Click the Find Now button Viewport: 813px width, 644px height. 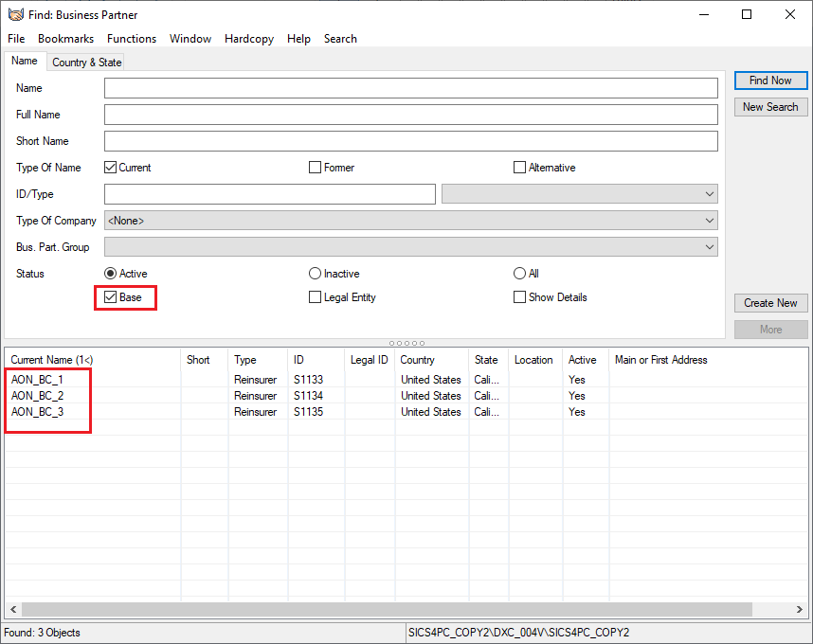(x=770, y=80)
